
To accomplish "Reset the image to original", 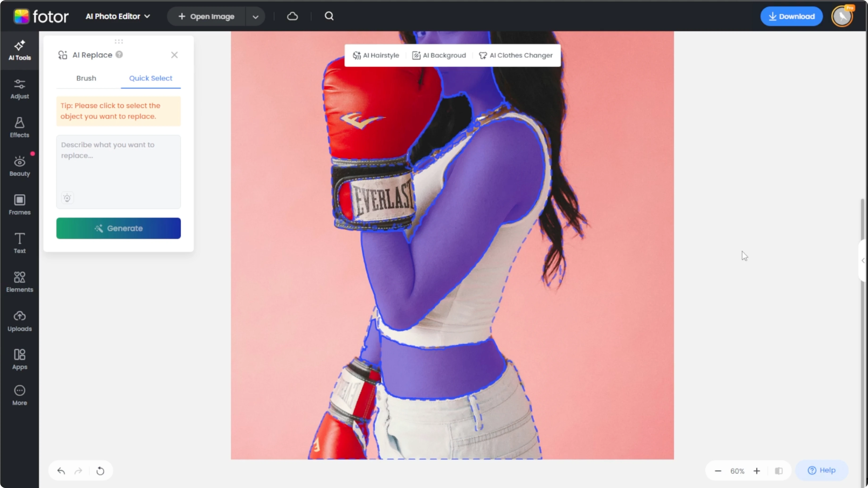I will click(100, 471).
